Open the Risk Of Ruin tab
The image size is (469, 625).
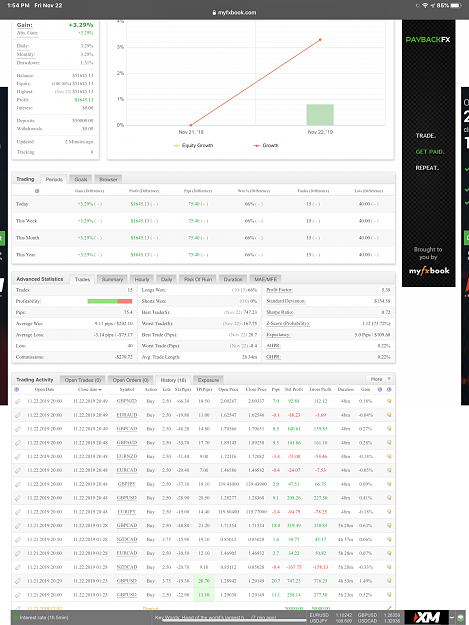click(x=198, y=279)
